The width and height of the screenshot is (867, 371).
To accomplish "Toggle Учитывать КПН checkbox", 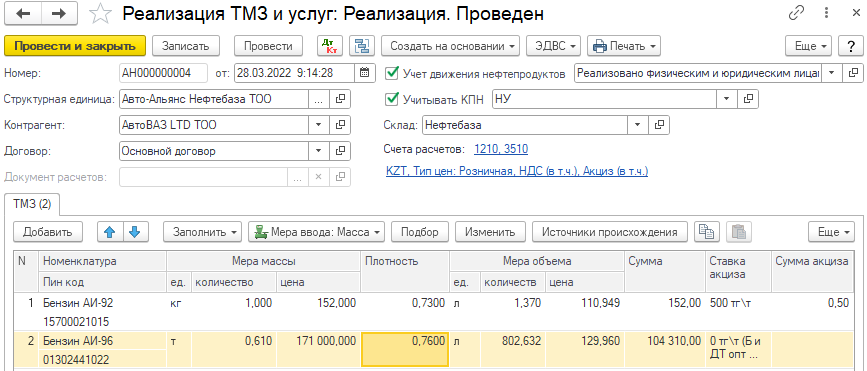I will coord(392,99).
